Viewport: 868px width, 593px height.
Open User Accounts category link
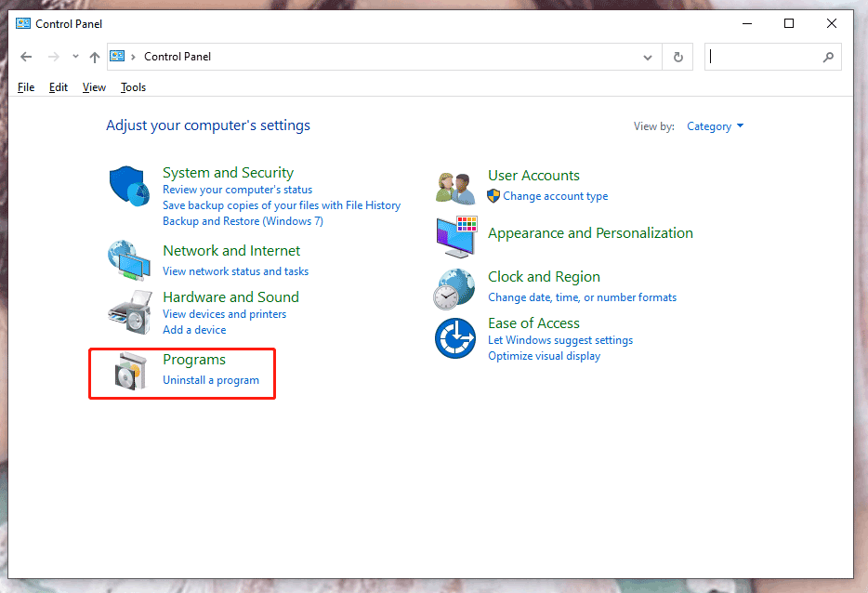tap(533, 176)
